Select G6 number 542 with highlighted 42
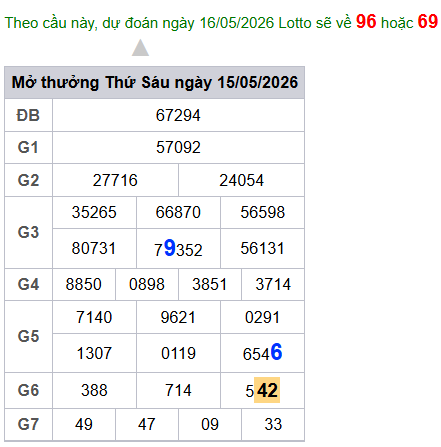The height and width of the screenshot is (447, 441). click(x=262, y=390)
